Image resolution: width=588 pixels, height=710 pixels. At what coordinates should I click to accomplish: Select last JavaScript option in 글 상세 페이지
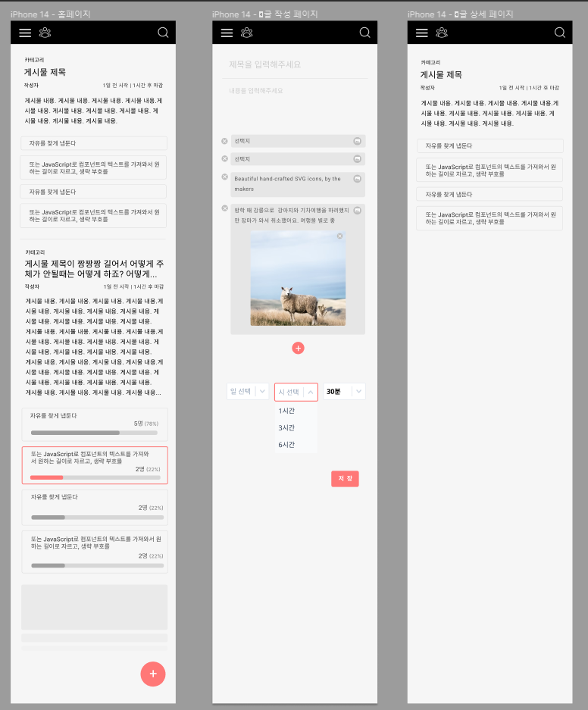(489, 218)
